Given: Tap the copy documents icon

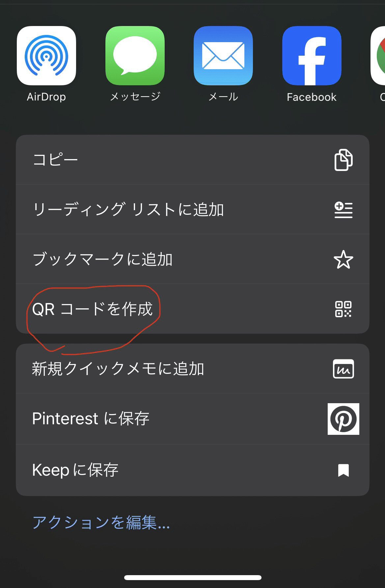Looking at the screenshot, I should click(344, 160).
